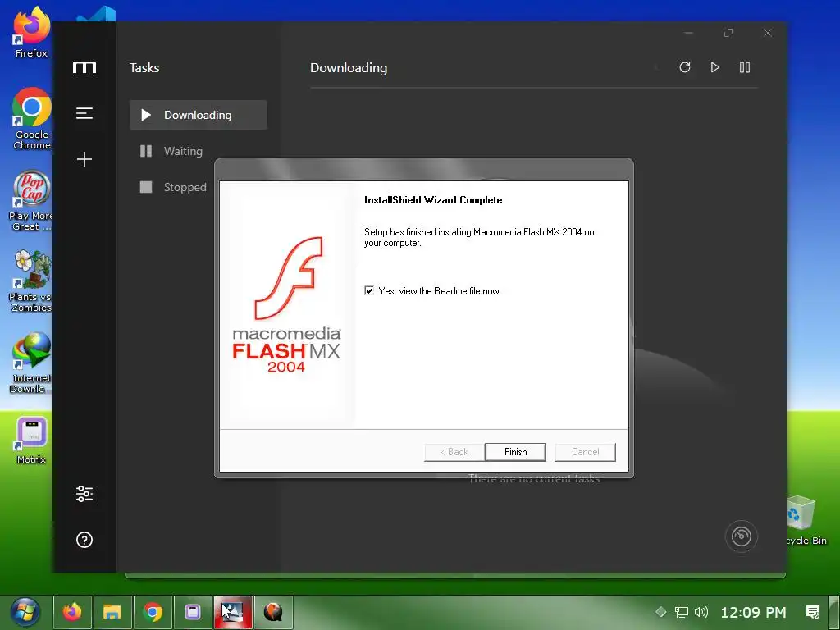Click the network tray icon

point(681,612)
